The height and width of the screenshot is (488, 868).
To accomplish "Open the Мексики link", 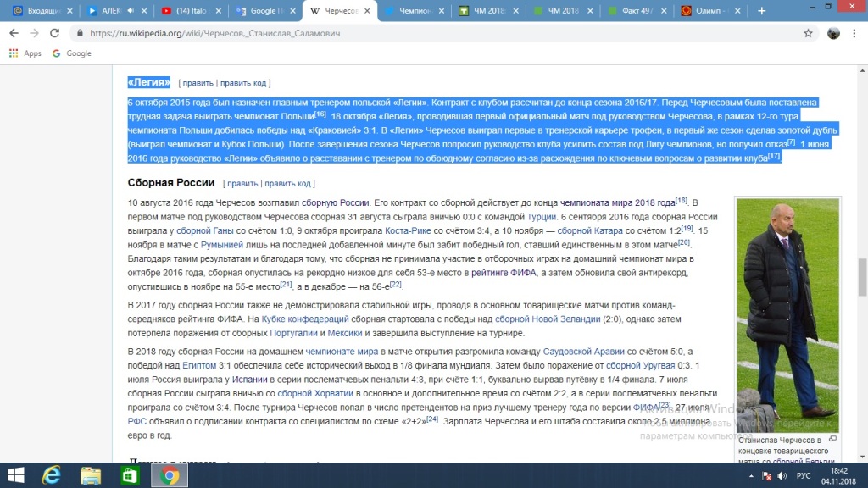I will click(345, 332).
